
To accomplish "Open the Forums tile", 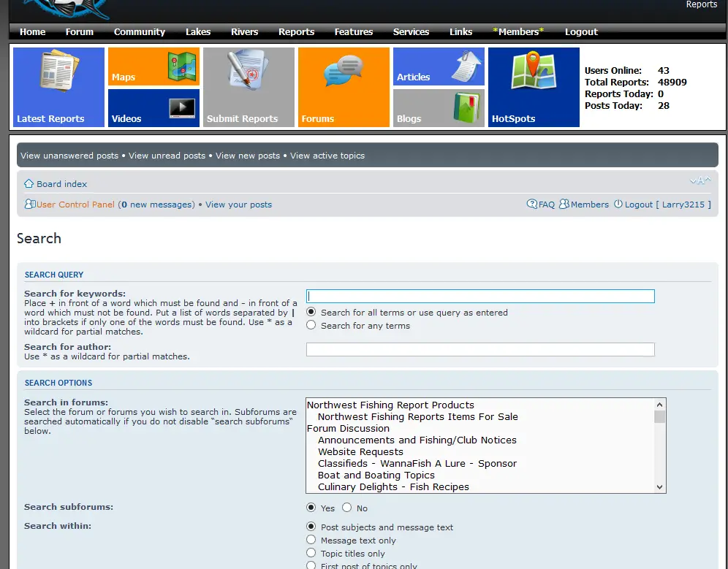I will pyautogui.click(x=344, y=87).
